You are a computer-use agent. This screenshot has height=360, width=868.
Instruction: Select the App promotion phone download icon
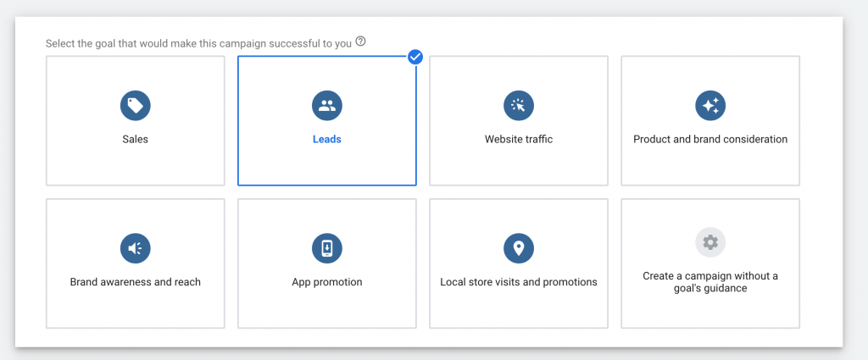(326, 248)
